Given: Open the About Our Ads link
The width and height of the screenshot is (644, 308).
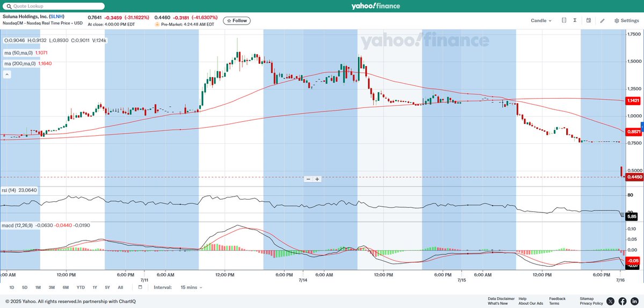Looking at the screenshot, I should 531,304.
